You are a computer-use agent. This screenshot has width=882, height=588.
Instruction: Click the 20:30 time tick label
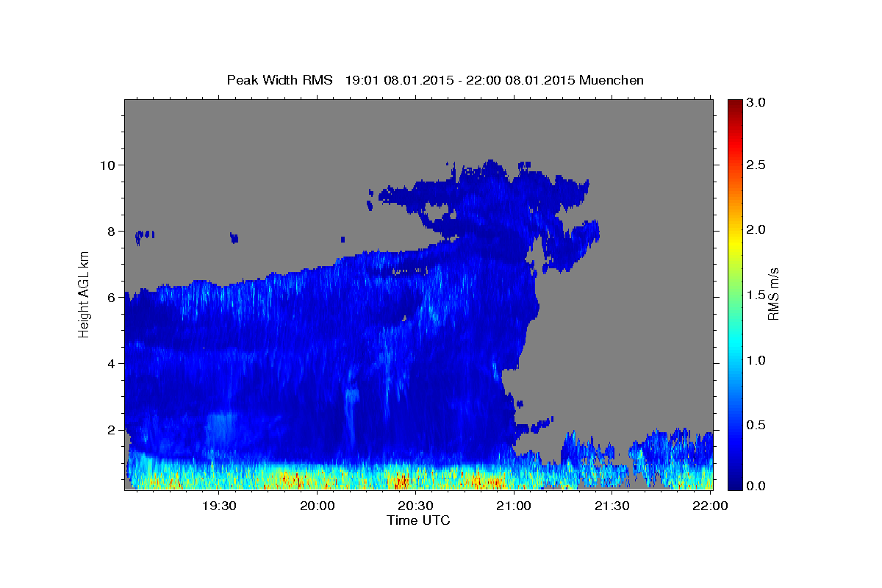415,506
